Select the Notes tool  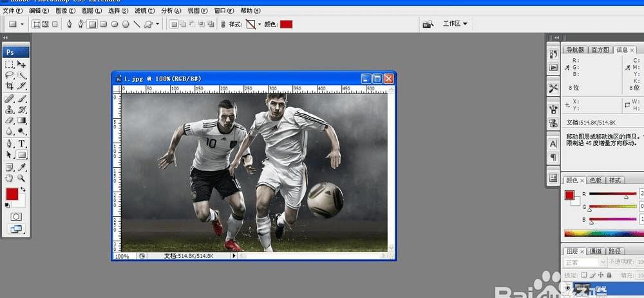pyautogui.click(x=9, y=168)
